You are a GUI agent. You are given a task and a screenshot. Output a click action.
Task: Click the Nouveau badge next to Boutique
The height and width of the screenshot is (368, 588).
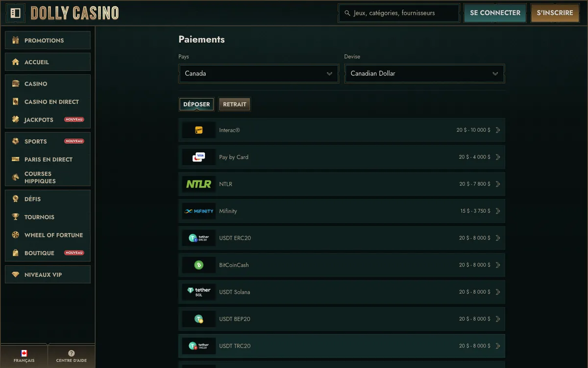coord(74,253)
